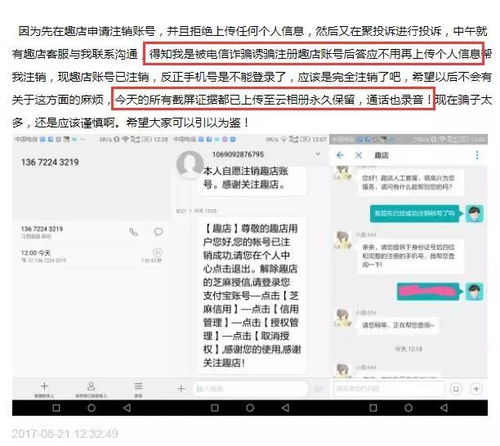Tap the recent apps square in middle phone
Image resolution: width=500 pixels, height=446 pixels.
click(215, 408)
